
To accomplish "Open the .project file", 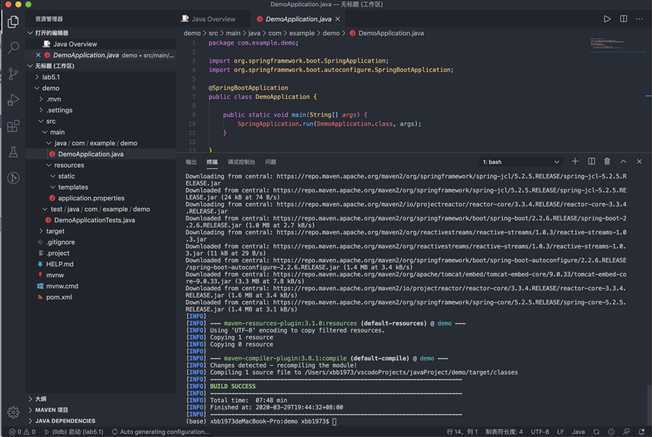I will pos(102,253).
